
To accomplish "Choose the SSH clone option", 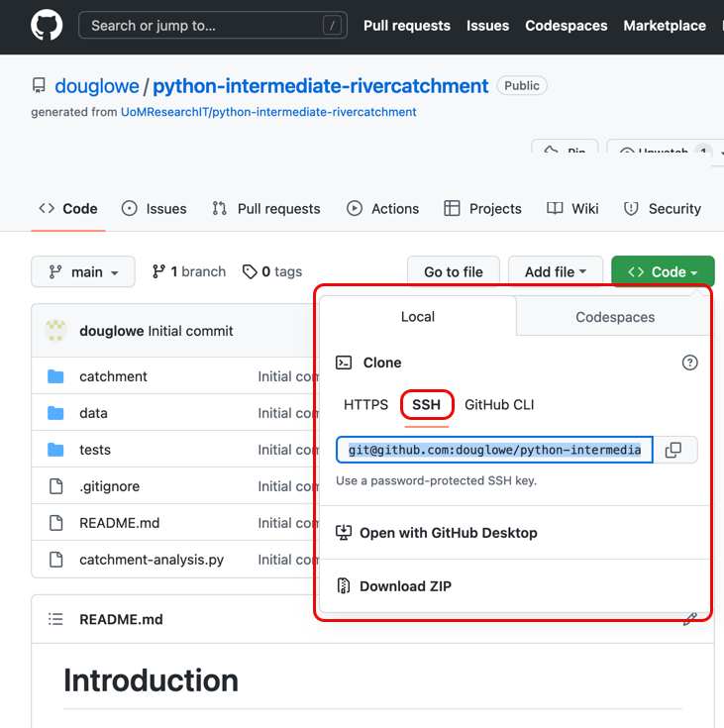I will coord(426,405).
